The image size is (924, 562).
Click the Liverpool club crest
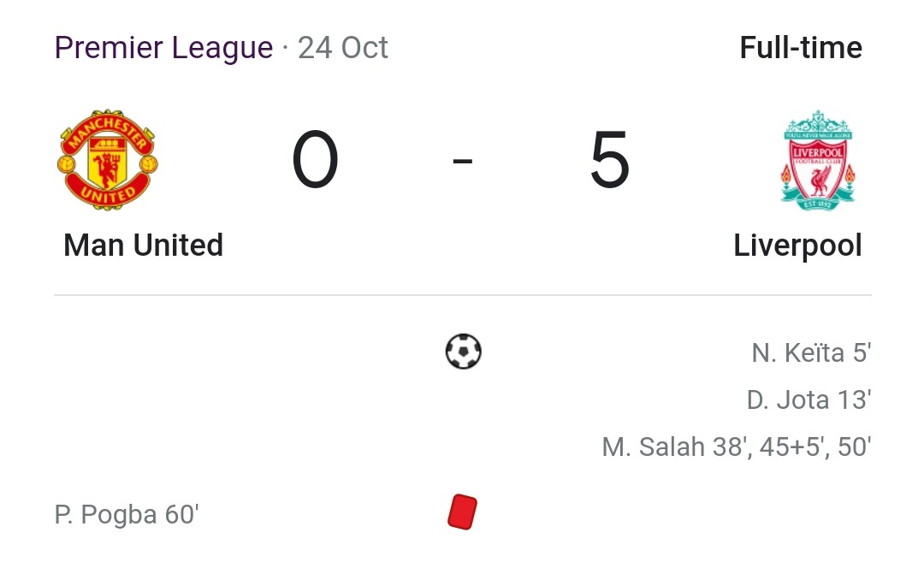coord(817,160)
